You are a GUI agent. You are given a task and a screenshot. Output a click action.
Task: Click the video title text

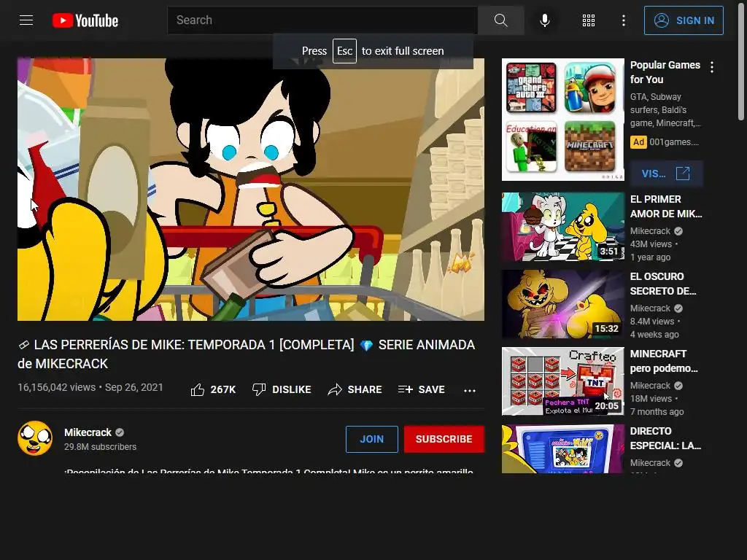tap(247, 354)
